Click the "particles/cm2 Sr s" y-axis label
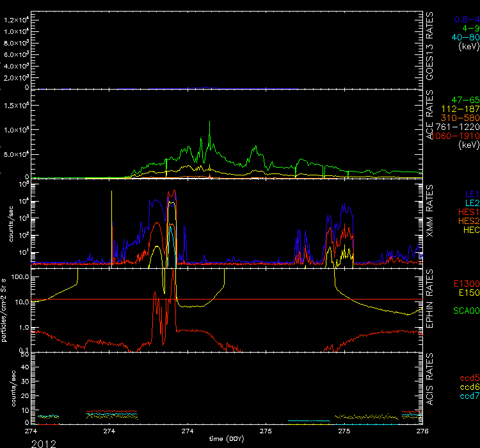Viewport: 480px width, 448px height. click(4, 310)
